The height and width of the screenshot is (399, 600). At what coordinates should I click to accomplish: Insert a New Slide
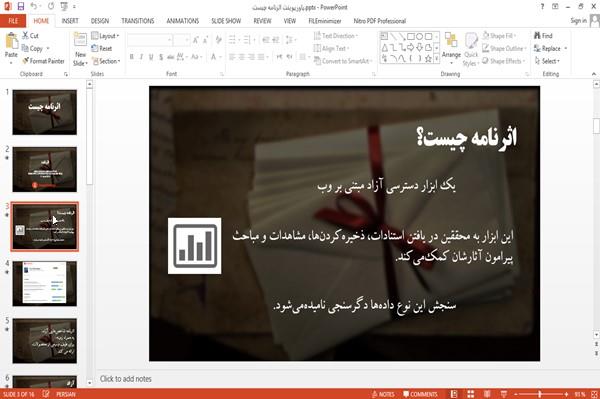pyautogui.click(x=80, y=50)
